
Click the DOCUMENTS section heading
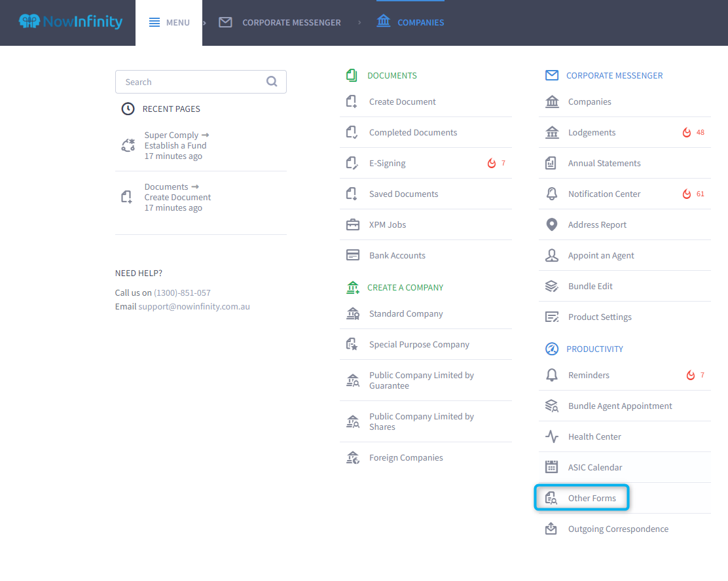click(392, 76)
